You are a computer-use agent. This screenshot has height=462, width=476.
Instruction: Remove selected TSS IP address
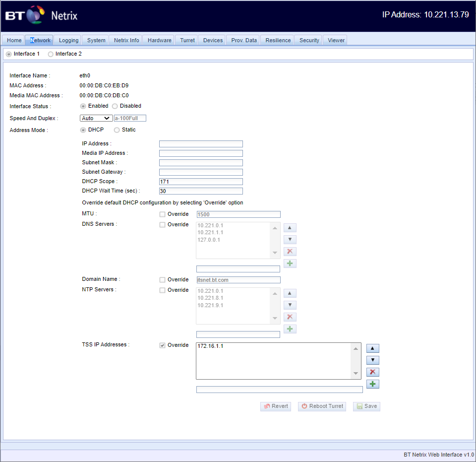pos(373,372)
